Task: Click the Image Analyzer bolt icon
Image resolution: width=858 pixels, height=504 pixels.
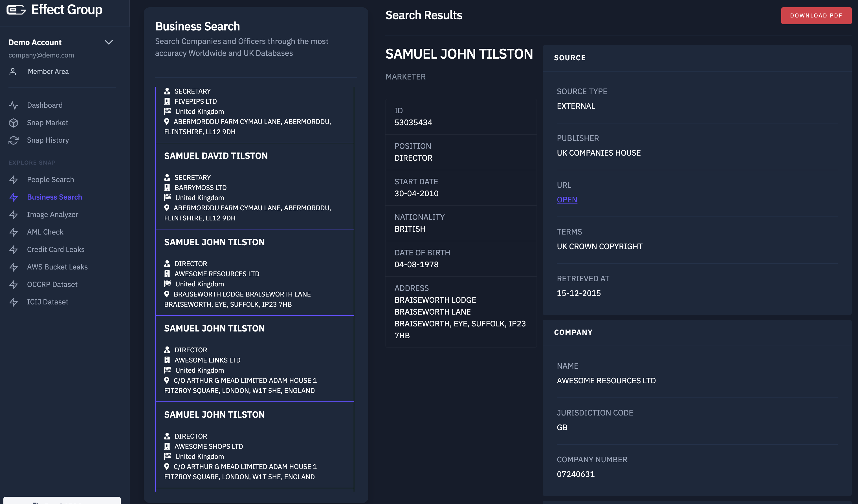Action: coord(14,215)
